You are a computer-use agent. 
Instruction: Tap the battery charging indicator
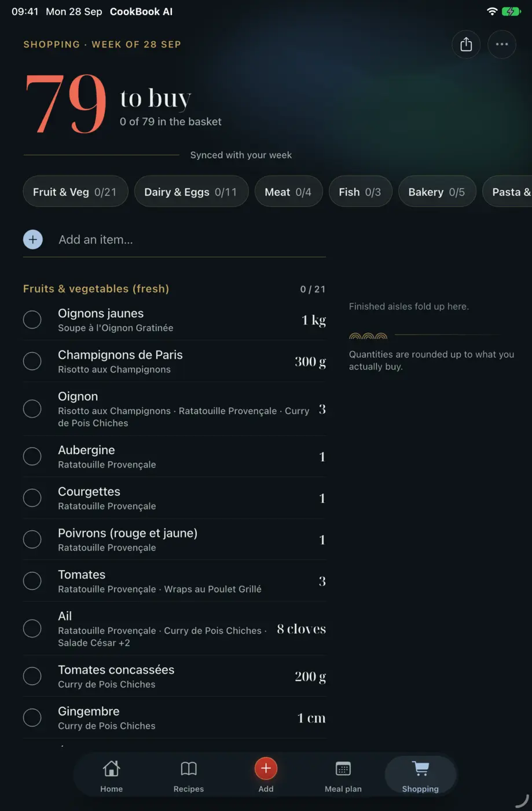[512, 12]
